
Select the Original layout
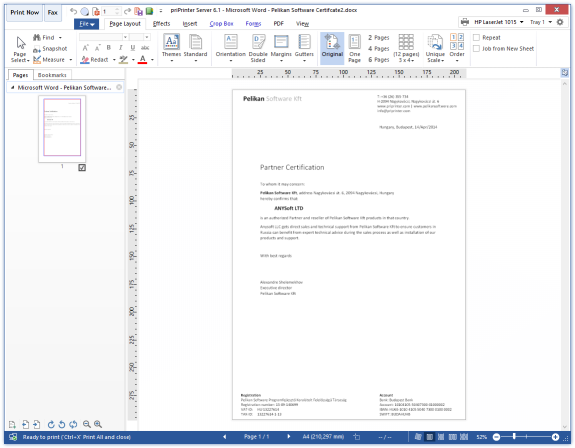point(332,48)
